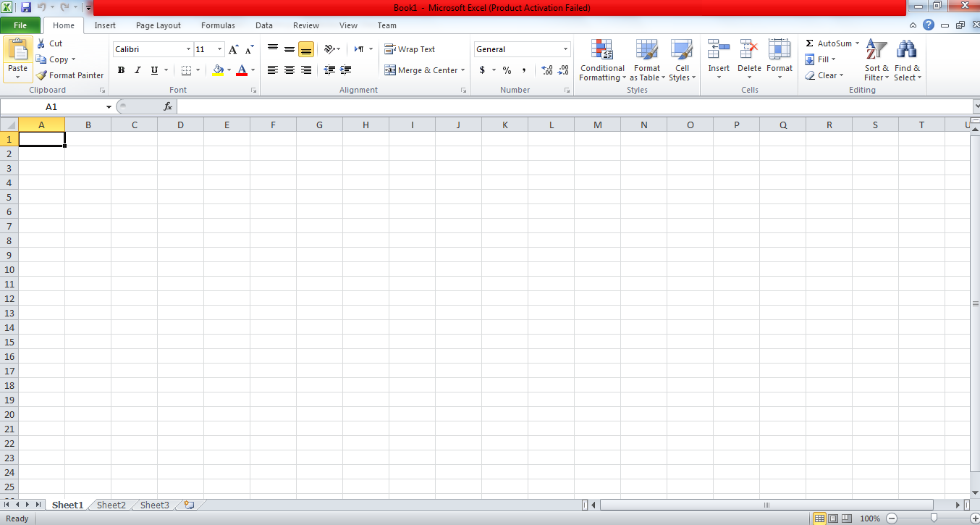Open the font size dropdown

click(x=220, y=49)
